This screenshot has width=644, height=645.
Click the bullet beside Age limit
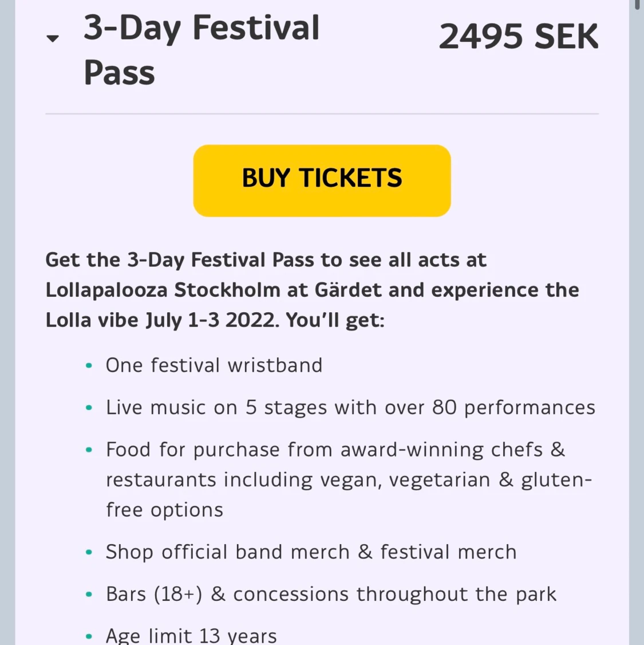[x=89, y=636]
